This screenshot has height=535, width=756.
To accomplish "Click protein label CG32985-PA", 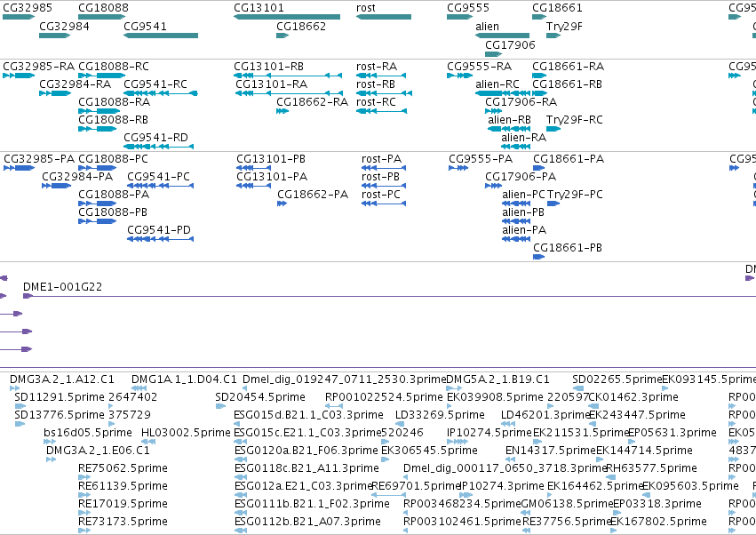I will (x=39, y=159).
